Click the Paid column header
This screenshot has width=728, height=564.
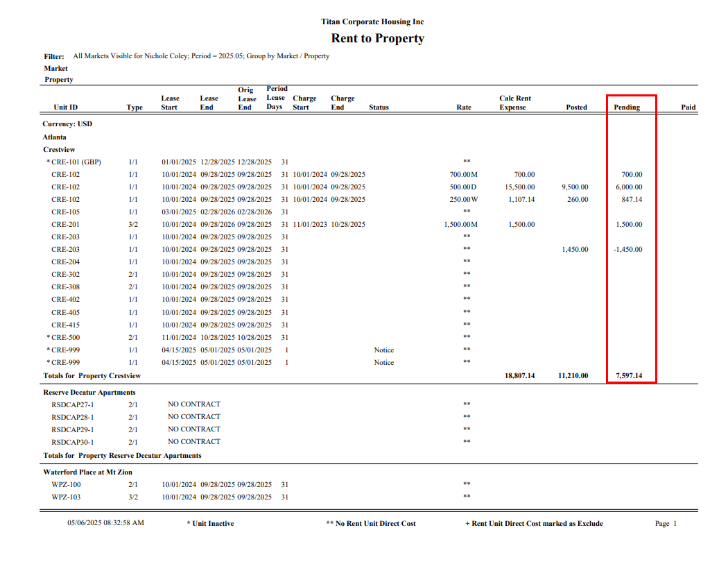[688, 108]
